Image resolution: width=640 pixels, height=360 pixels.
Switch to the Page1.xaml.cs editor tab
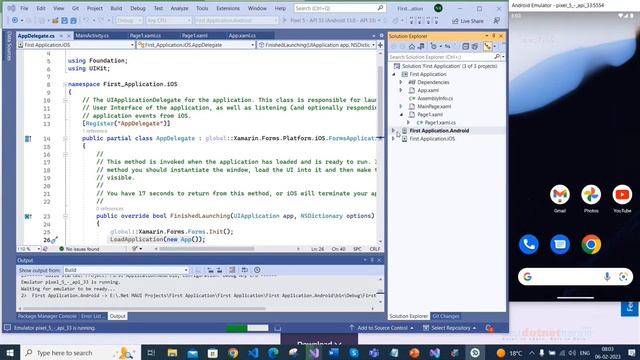[145, 36]
